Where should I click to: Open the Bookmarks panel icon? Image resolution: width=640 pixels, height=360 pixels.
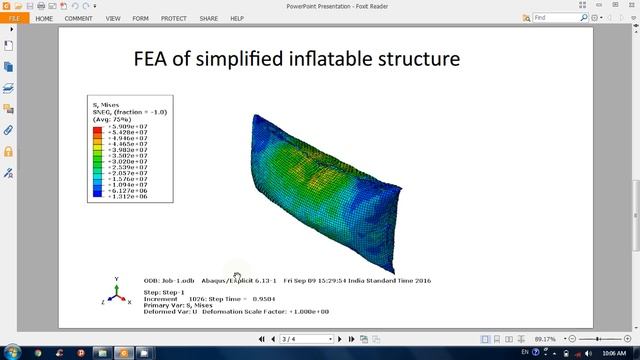[x=8, y=45]
